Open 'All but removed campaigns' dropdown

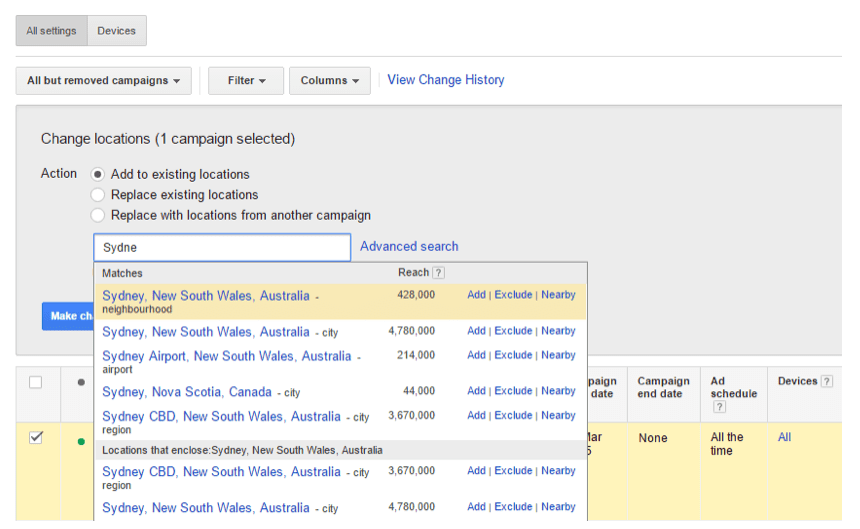point(103,81)
